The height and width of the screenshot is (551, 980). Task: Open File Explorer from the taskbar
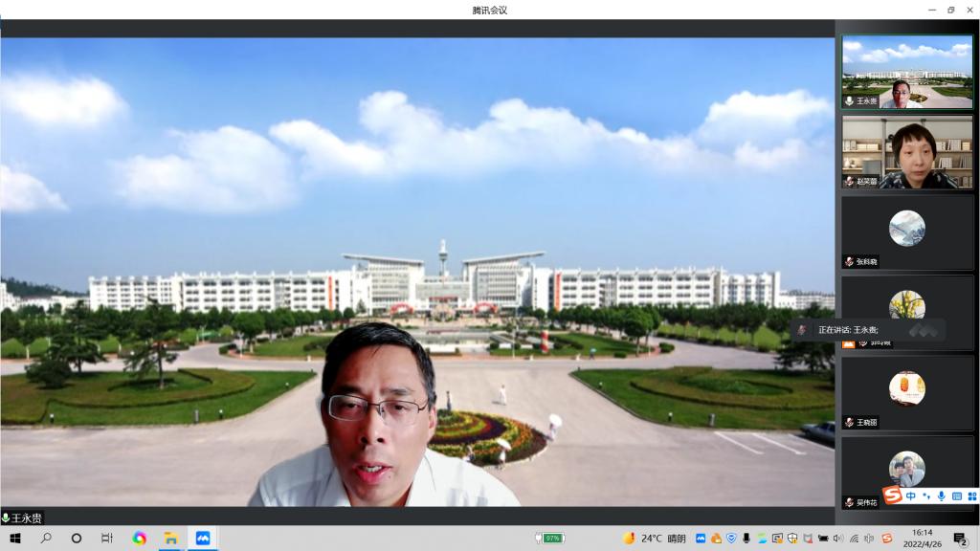(x=170, y=539)
